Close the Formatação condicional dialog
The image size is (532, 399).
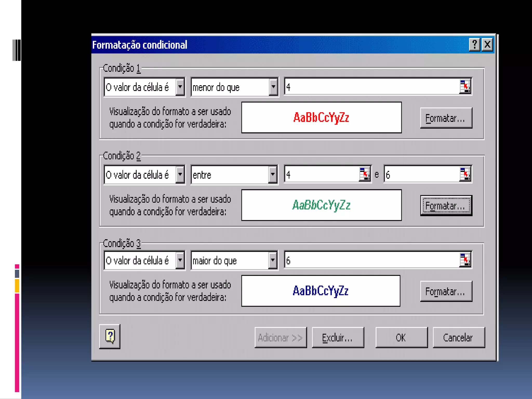click(x=487, y=45)
